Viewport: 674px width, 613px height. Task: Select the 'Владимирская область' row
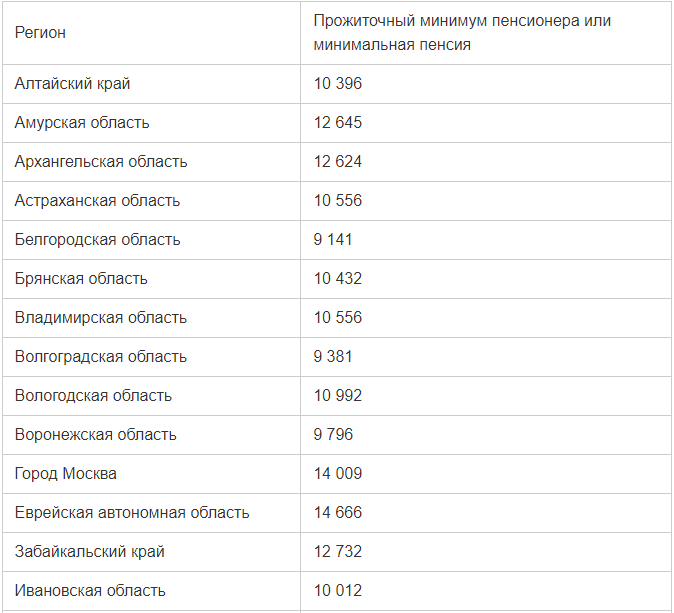pos(100,318)
